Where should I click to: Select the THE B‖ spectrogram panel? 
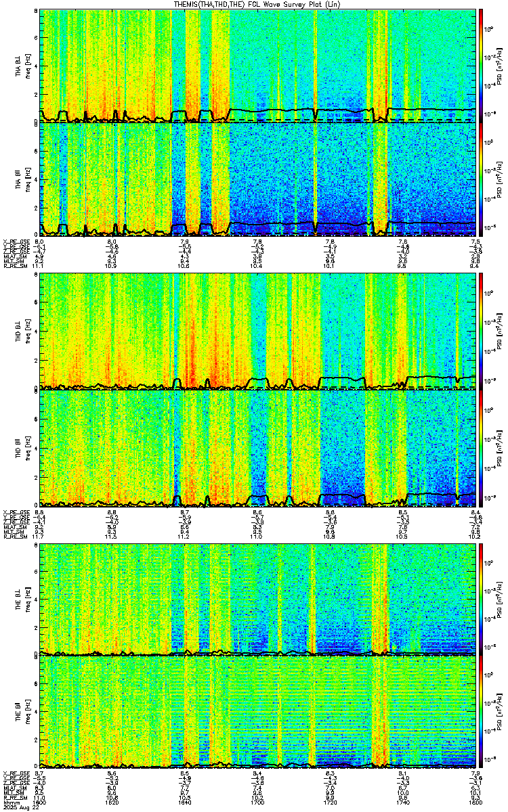(x=258, y=711)
